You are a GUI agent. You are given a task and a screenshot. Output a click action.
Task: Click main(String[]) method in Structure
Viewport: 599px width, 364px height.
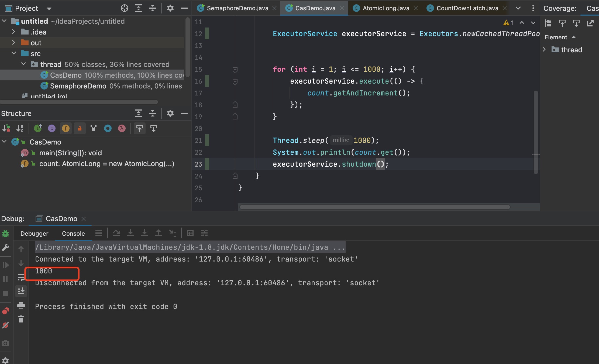pyautogui.click(x=70, y=153)
